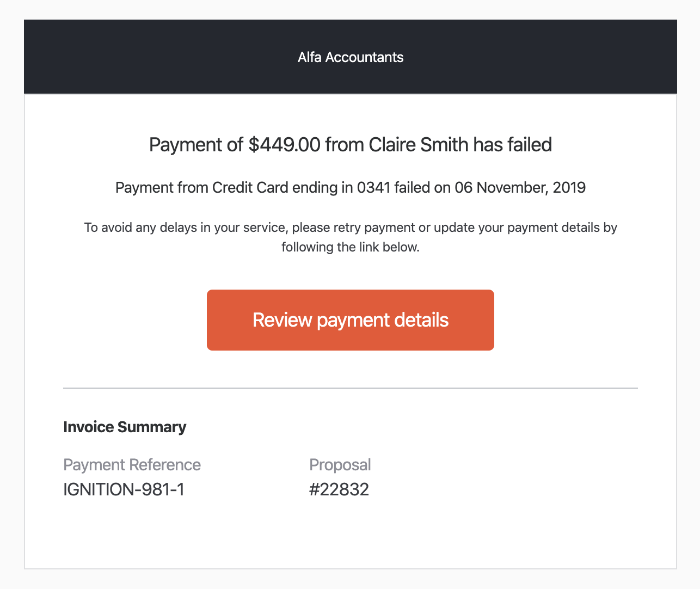
Task: Select the IGNITION-981-1 reference value
Action: (124, 489)
